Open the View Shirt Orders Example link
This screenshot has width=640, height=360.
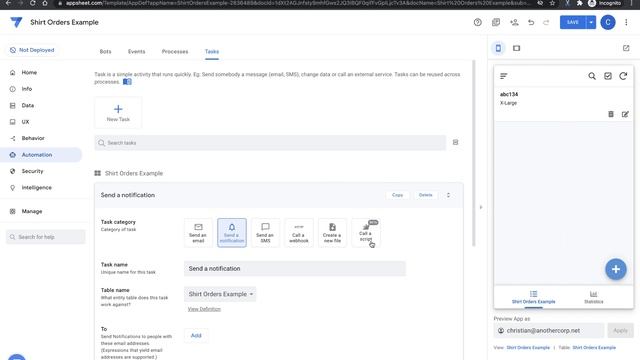point(528,348)
